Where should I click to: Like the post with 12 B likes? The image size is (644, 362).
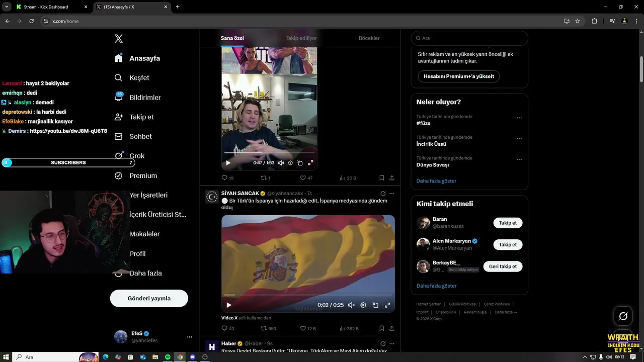point(303,328)
